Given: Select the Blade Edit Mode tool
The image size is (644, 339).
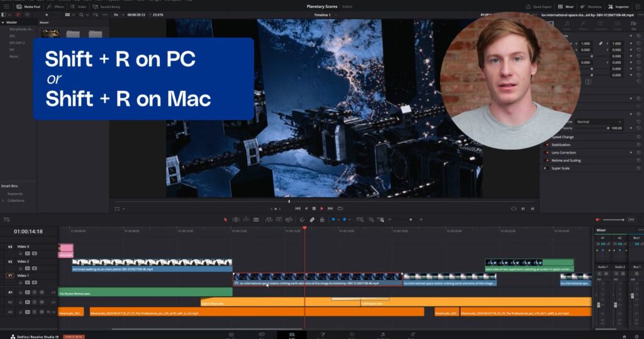Looking at the screenshot, I should click(256, 220).
